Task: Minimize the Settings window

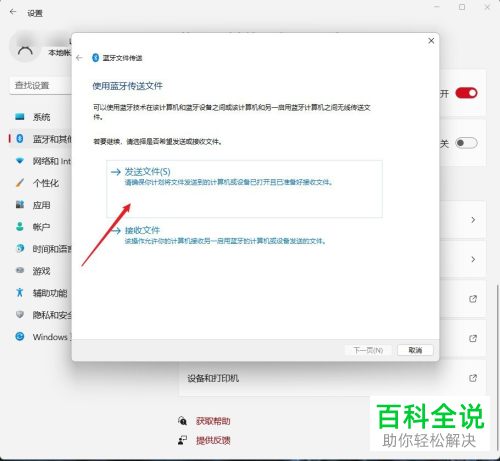Action: click(x=437, y=7)
